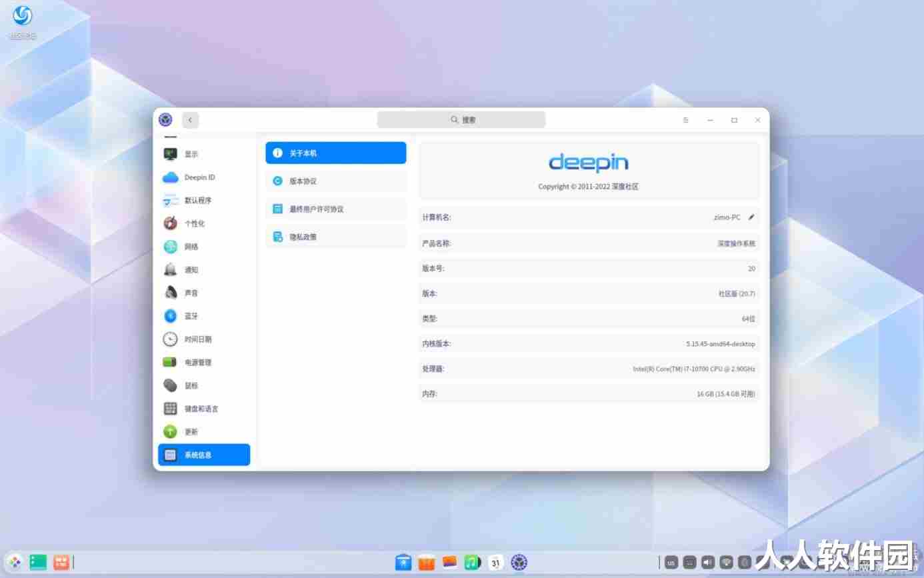Select the About This PC (关于本机) tab
The image size is (924, 578).
coord(336,153)
